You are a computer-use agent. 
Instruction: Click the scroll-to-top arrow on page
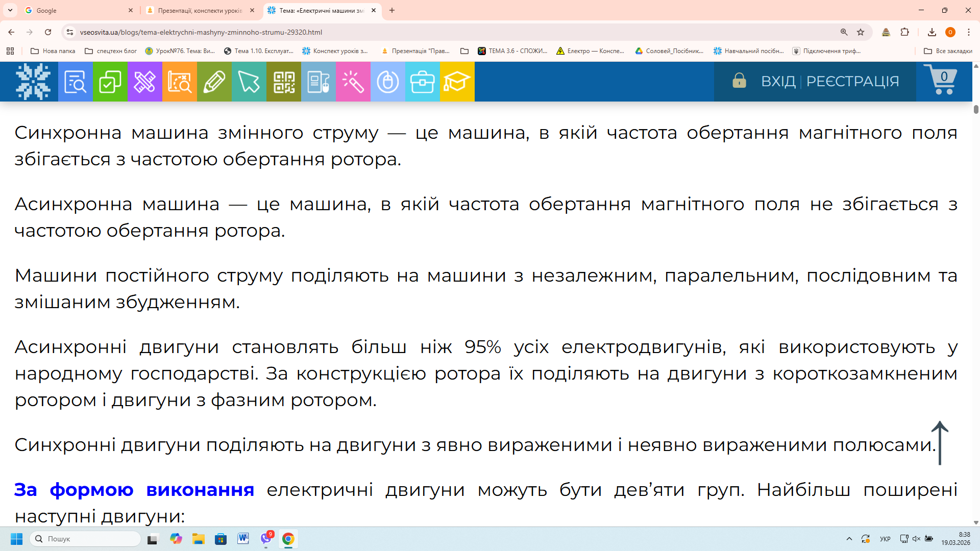click(x=940, y=443)
